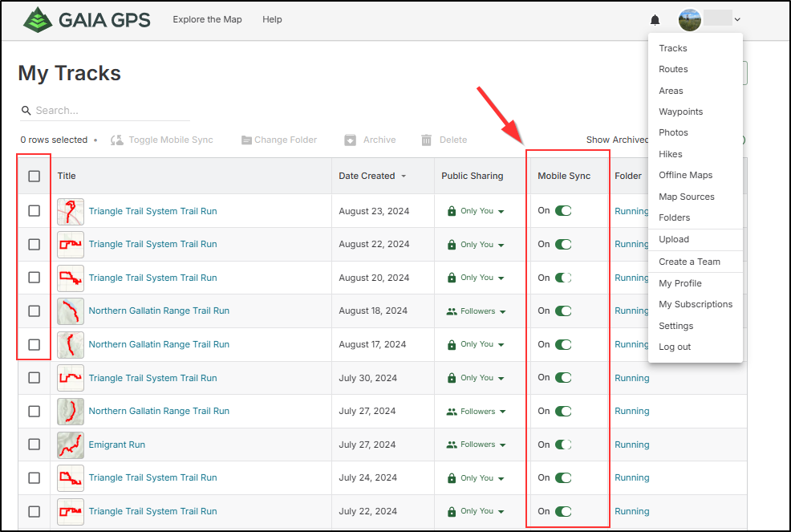Choose Offline Maps in the account menu
This screenshot has height=532, width=791.
tap(685, 175)
